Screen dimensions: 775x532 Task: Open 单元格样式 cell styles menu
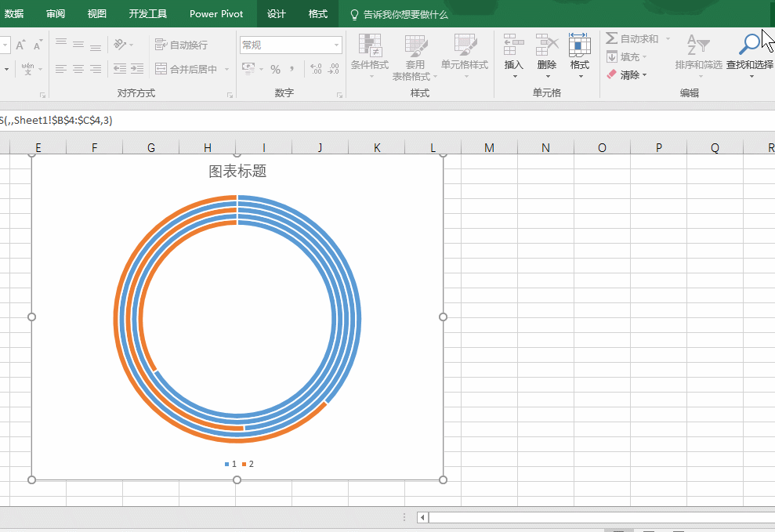[465, 56]
